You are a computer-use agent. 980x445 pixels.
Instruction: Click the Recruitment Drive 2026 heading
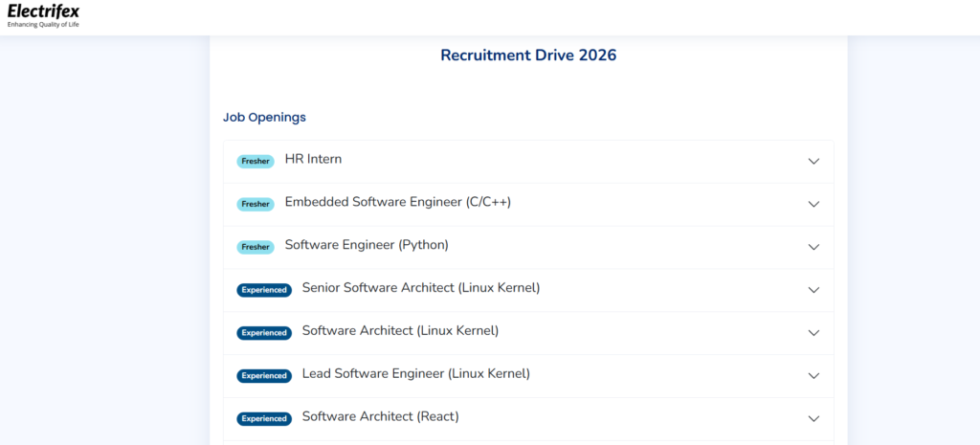tap(528, 56)
